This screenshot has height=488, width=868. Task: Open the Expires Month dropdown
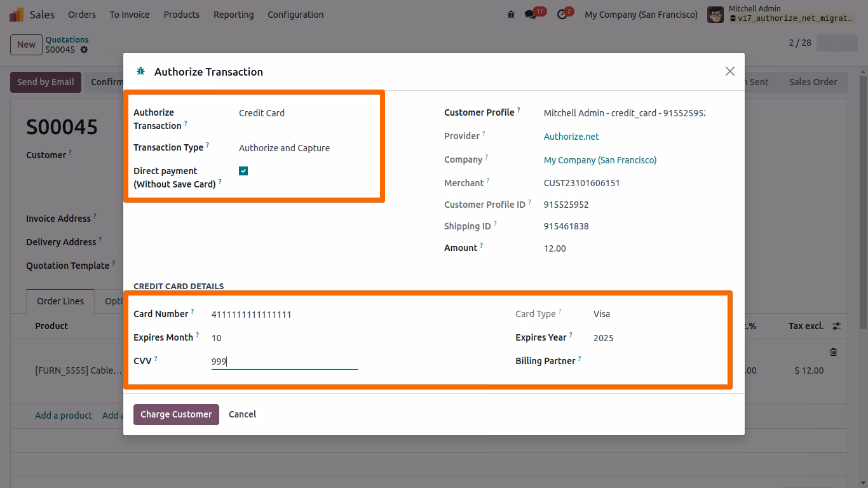(x=285, y=338)
